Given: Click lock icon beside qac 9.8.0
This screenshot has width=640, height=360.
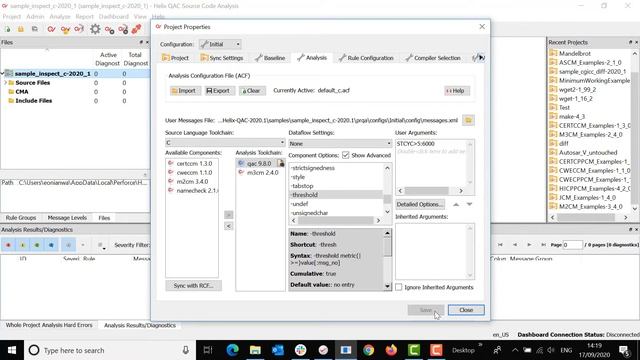Looking at the screenshot, I should tap(280, 163).
